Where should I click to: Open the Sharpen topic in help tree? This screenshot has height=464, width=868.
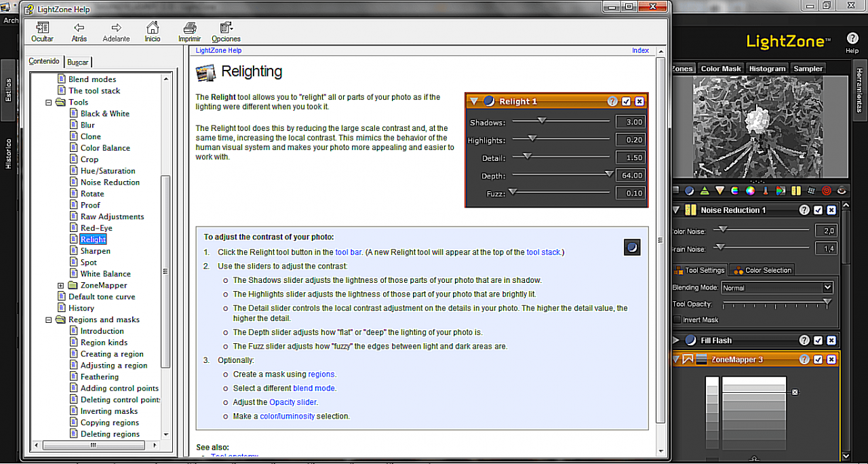[95, 251]
